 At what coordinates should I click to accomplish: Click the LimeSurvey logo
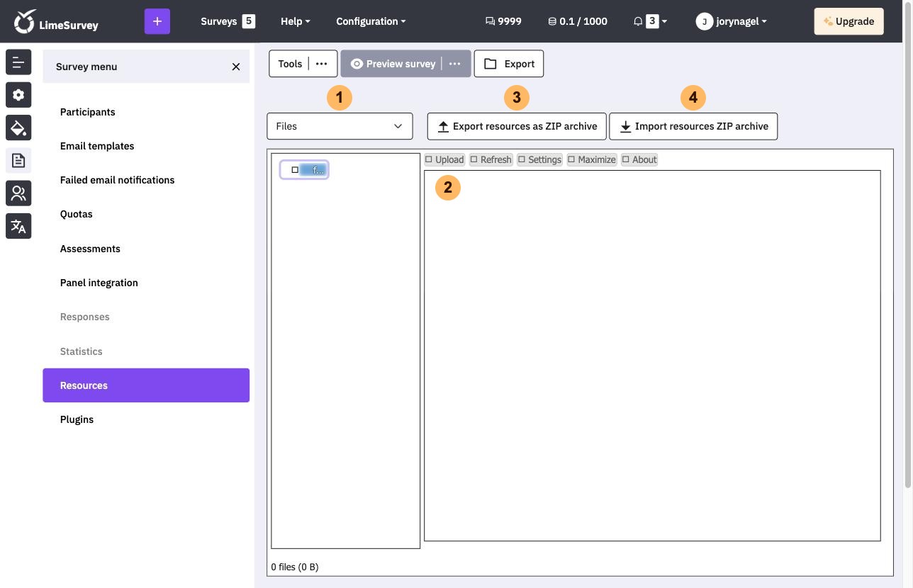(x=56, y=21)
